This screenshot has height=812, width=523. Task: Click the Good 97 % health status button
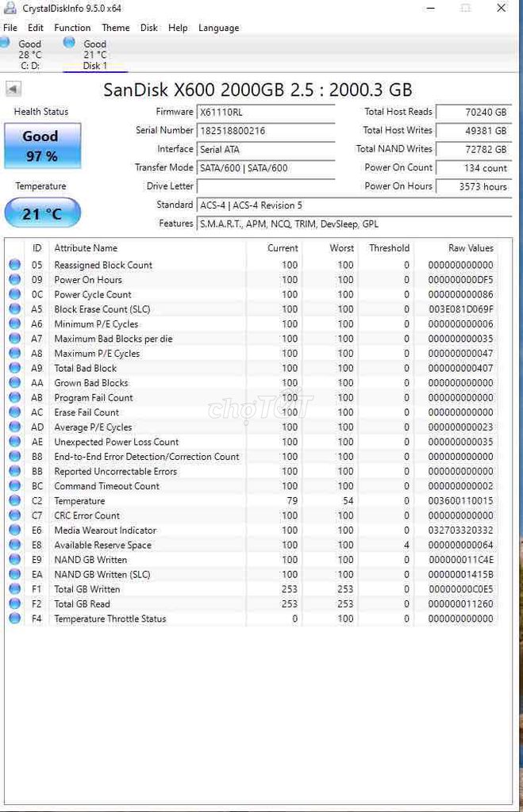click(43, 146)
